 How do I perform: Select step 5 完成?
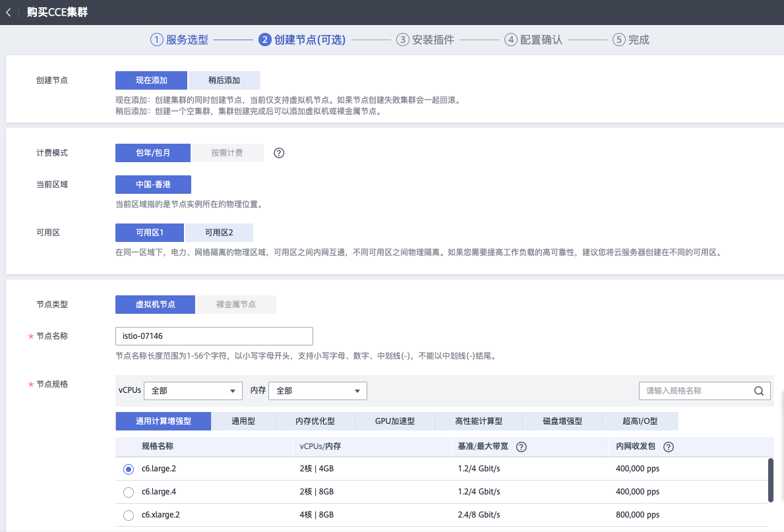point(631,40)
